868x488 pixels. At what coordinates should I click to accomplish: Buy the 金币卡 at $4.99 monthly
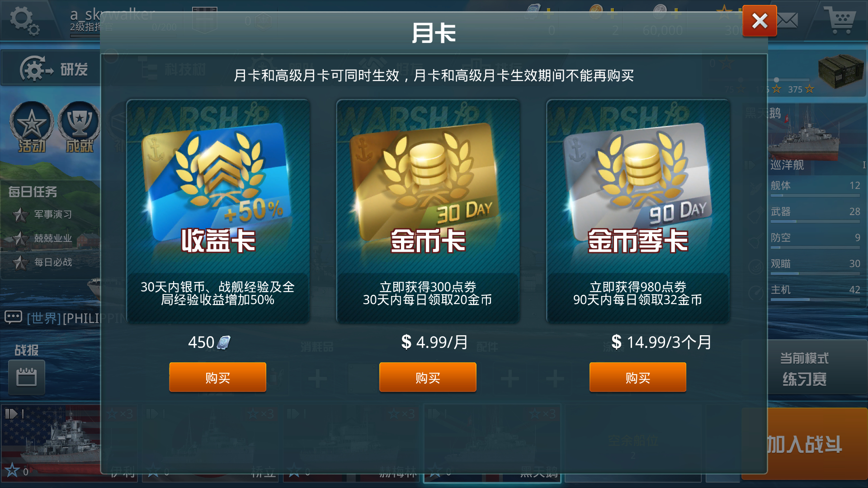(x=428, y=377)
